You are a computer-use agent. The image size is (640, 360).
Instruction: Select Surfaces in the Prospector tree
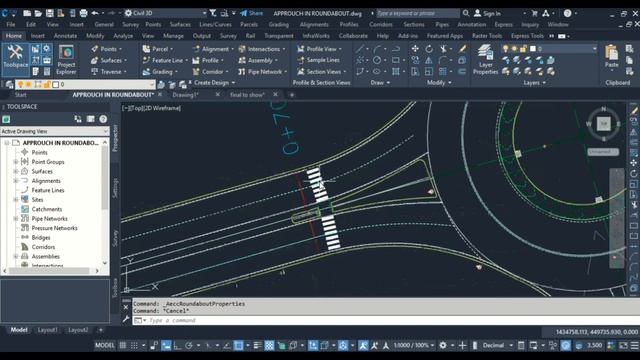pyautogui.click(x=42, y=171)
